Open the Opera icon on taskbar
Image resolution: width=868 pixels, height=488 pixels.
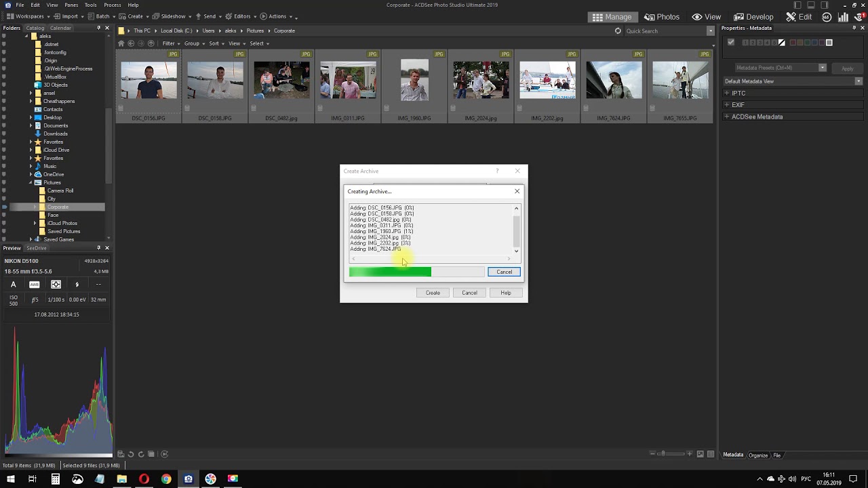coord(144,479)
